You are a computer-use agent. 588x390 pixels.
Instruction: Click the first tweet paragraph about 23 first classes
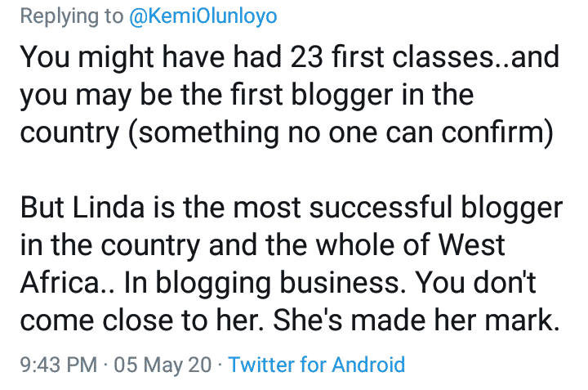click(x=290, y=95)
